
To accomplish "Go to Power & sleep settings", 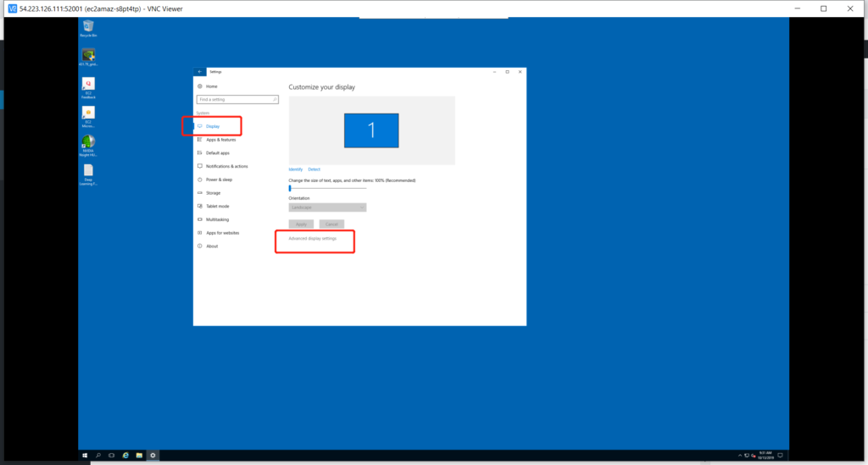I will [x=220, y=180].
